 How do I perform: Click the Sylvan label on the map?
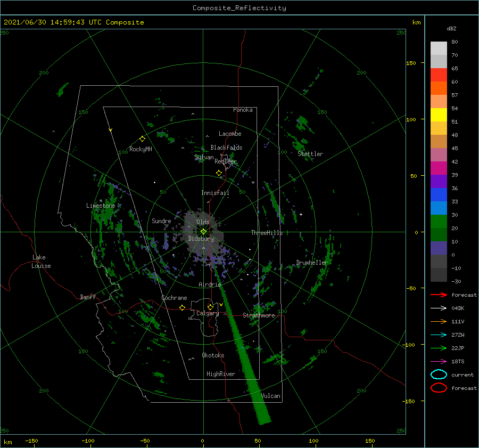point(204,157)
